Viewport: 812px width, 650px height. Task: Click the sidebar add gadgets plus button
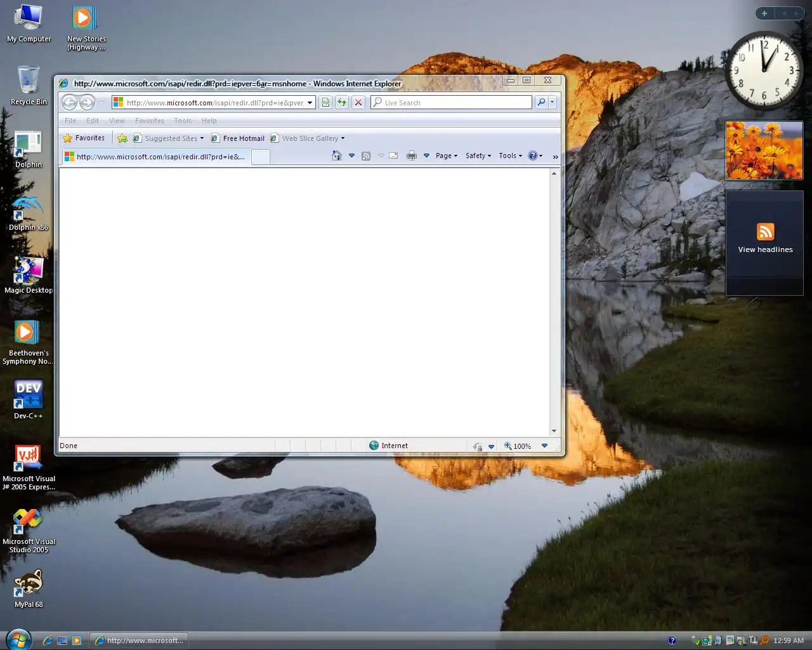(x=764, y=13)
